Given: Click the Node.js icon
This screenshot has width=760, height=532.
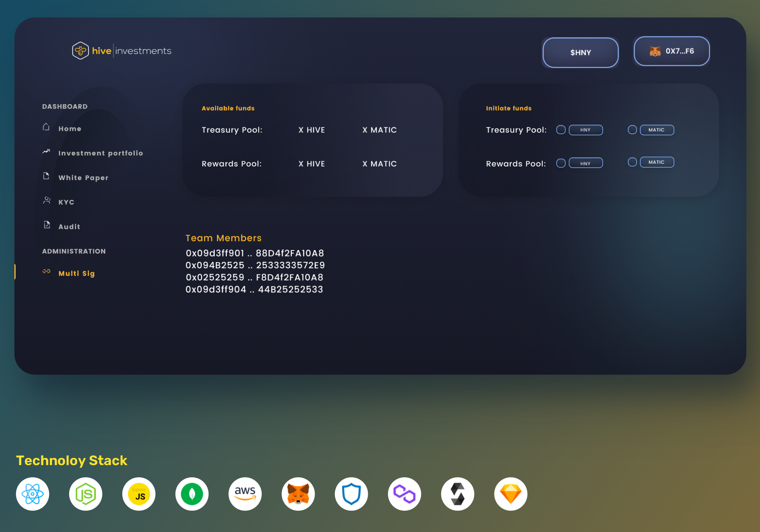Looking at the screenshot, I should (x=86, y=494).
